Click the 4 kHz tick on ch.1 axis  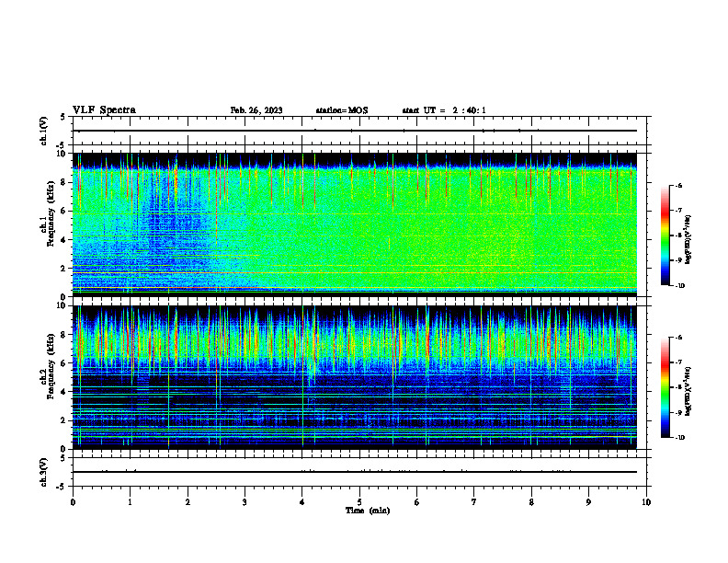(x=64, y=240)
